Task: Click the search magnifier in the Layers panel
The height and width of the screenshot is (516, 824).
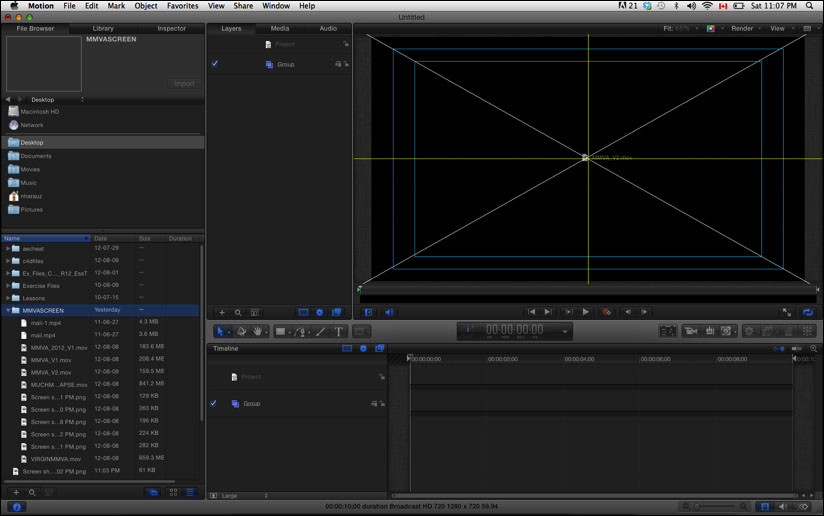Action: point(238,313)
